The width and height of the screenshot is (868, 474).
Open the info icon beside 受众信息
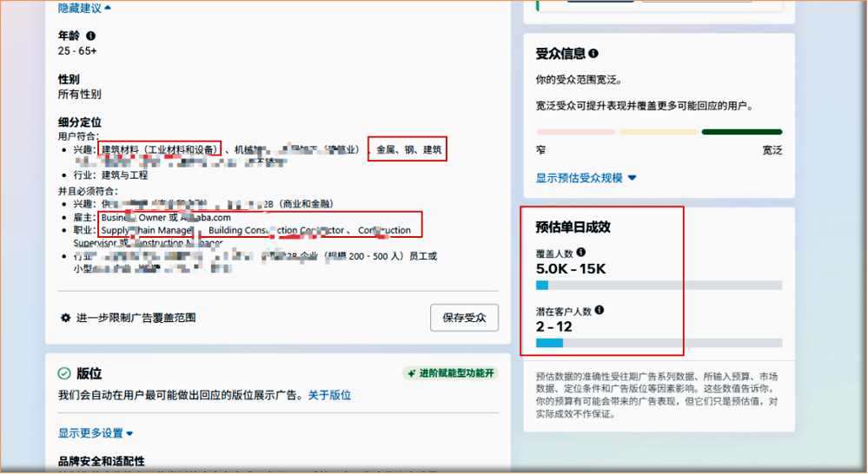point(593,54)
